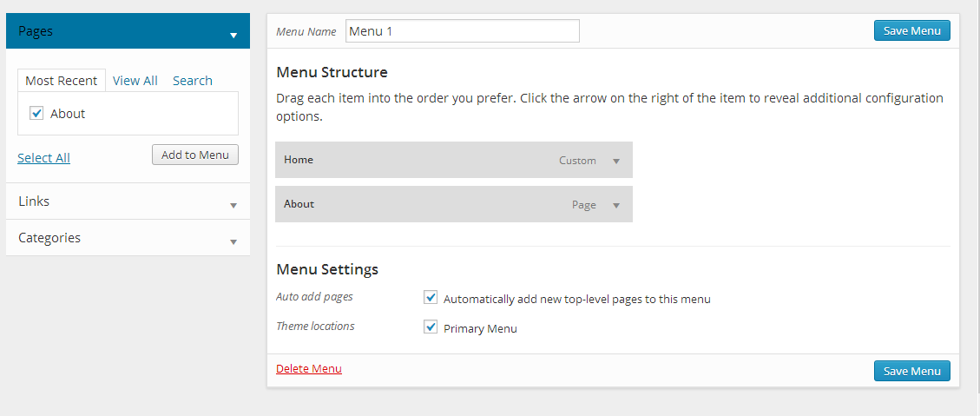The width and height of the screenshot is (980, 416).
Task: Expand the Categories panel arrow
Action: (233, 241)
